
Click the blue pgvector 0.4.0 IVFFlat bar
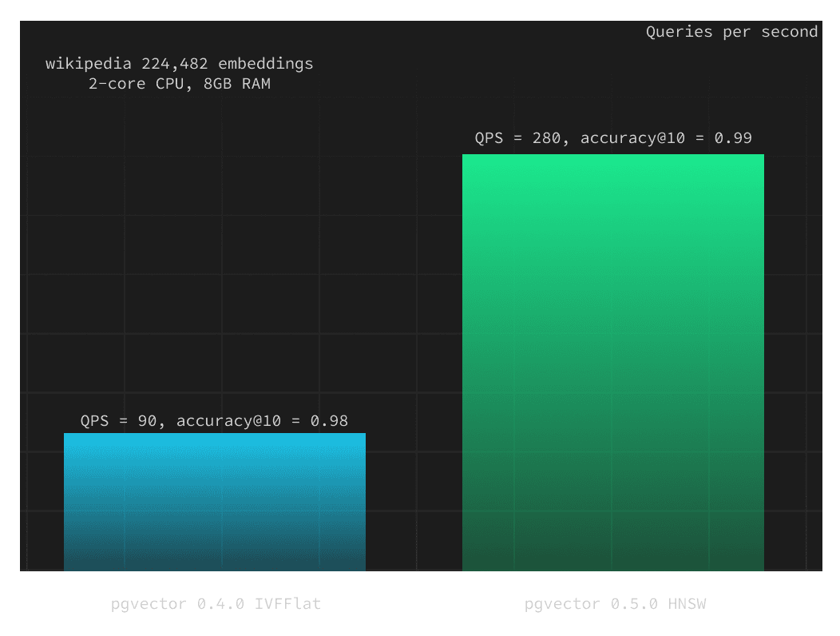215,502
